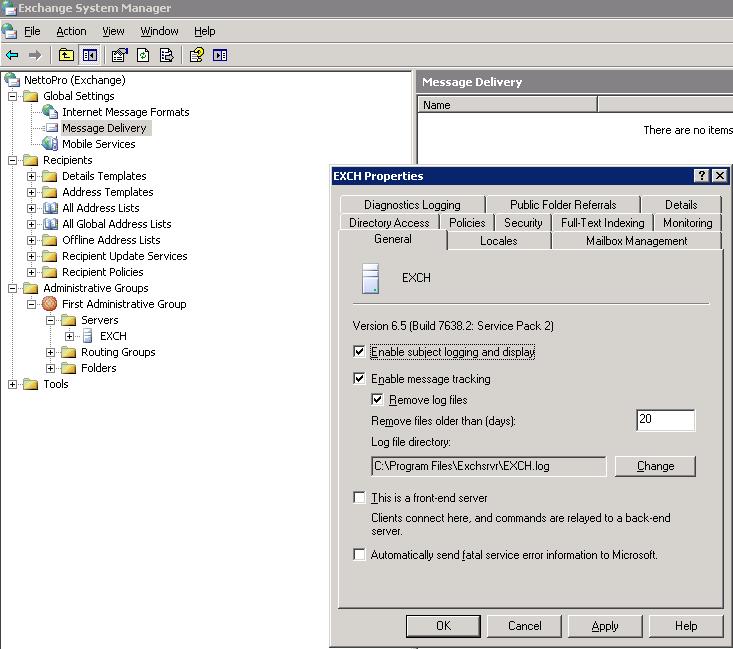Image resolution: width=733 pixels, height=649 pixels.
Task: Expand the Routing Groups node
Action: 50,352
